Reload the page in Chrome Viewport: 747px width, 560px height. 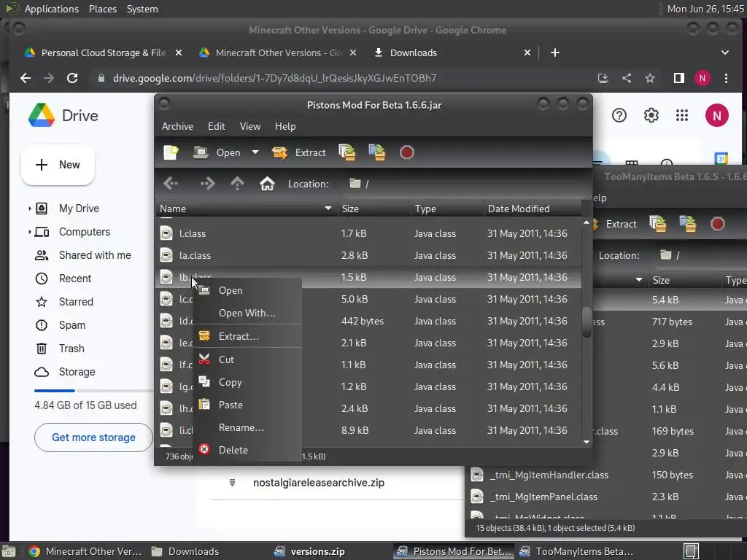coord(72,78)
